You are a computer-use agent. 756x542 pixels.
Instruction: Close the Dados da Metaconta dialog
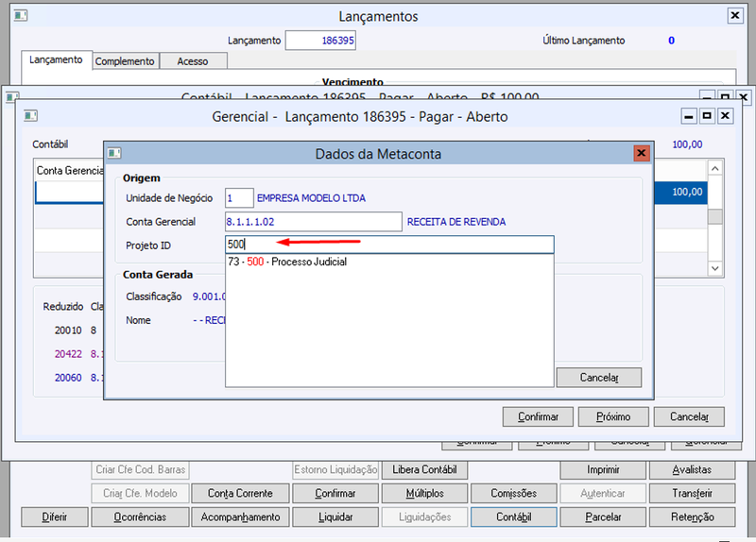(x=642, y=153)
